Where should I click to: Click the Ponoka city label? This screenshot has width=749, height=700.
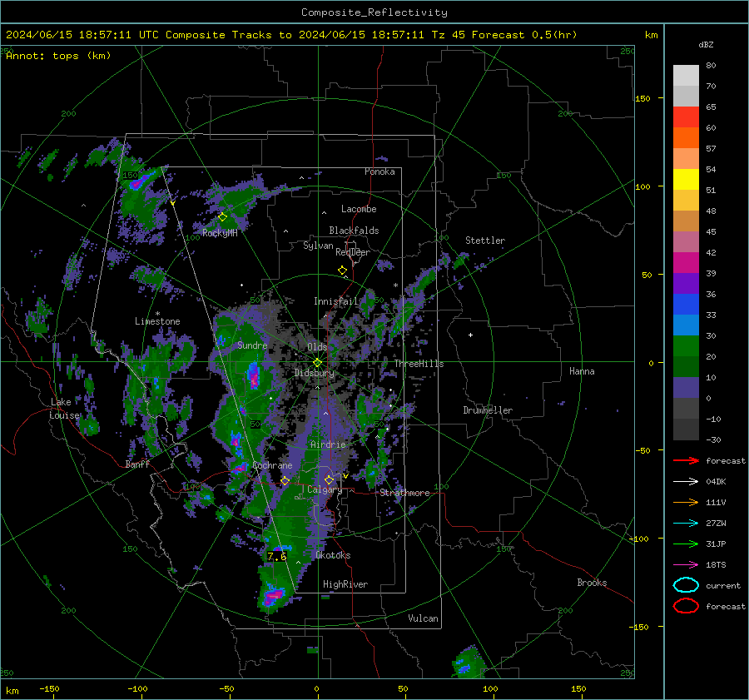[379, 171]
